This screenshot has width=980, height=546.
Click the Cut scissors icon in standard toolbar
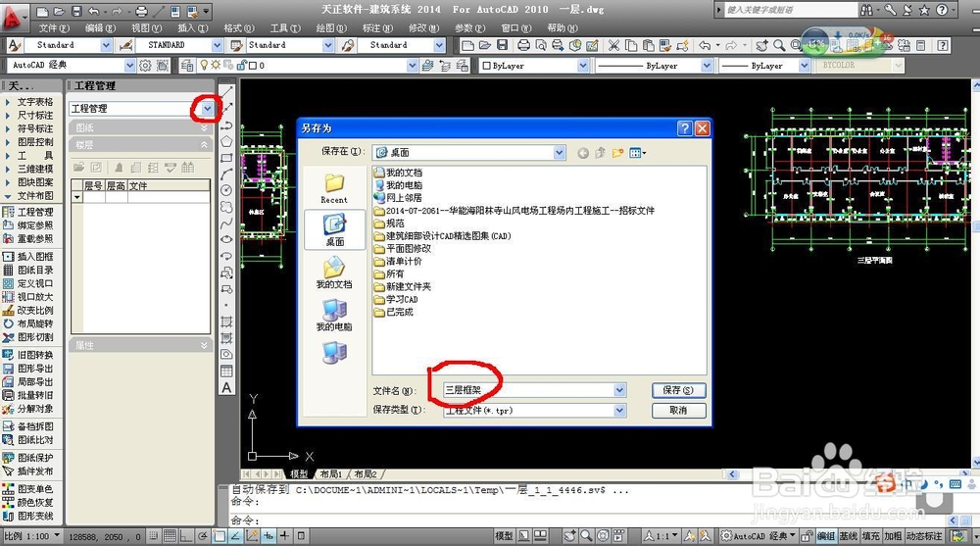613,45
